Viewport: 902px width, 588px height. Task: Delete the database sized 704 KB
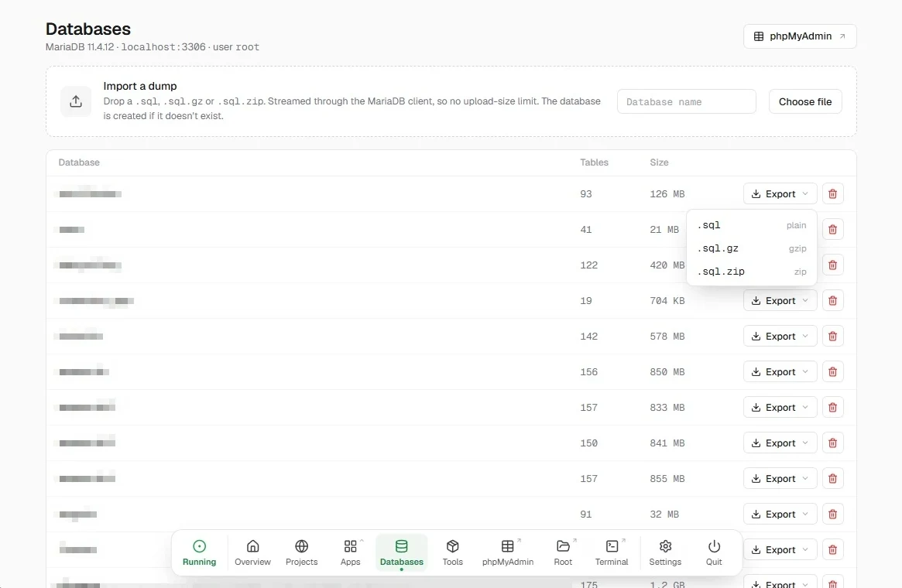click(832, 301)
